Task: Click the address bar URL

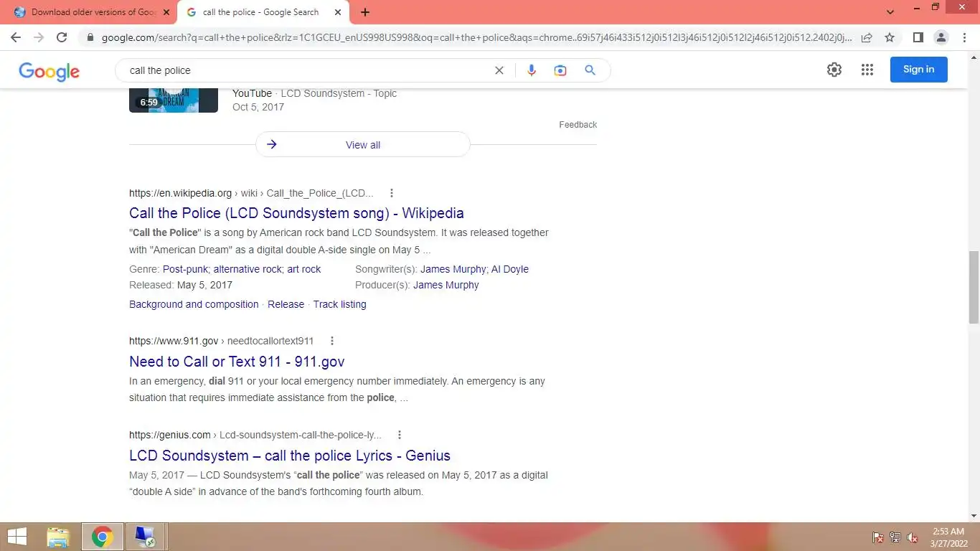Action: pos(476,37)
